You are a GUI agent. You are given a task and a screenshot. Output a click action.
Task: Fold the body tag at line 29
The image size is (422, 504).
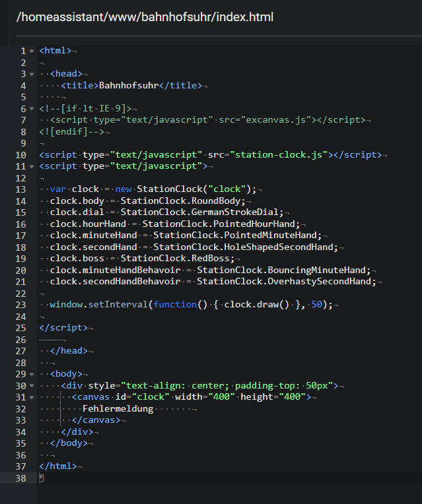point(32,374)
